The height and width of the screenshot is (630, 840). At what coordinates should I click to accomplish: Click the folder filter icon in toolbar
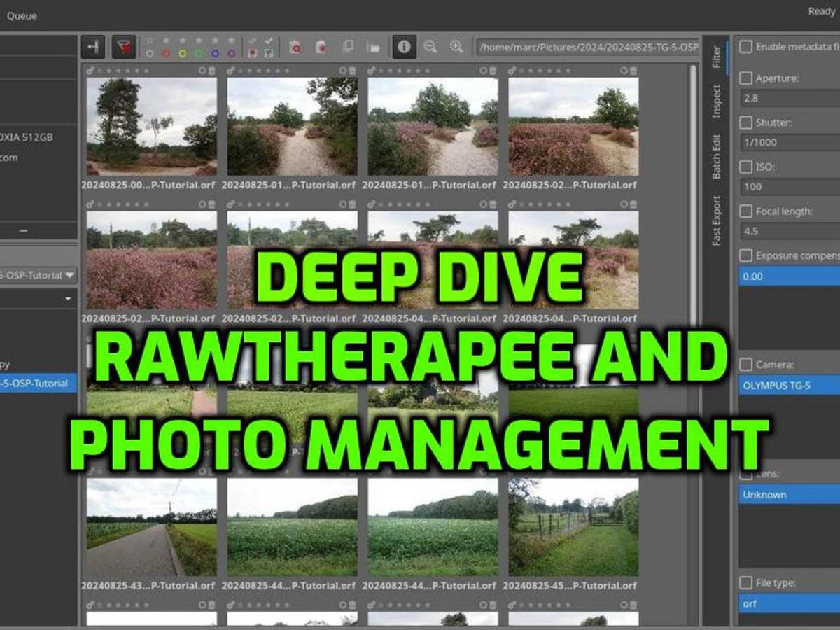point(374,47)
